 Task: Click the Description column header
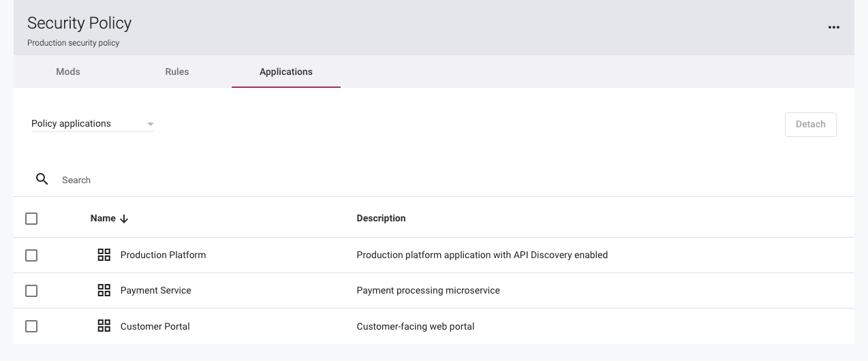pyautogui.click(x=381, y=218)
